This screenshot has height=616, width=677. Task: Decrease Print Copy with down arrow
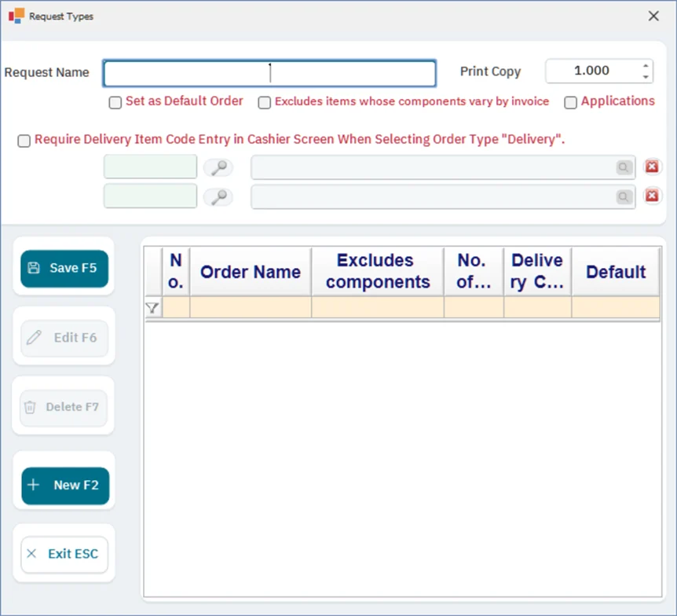click(x=646, y=76)
